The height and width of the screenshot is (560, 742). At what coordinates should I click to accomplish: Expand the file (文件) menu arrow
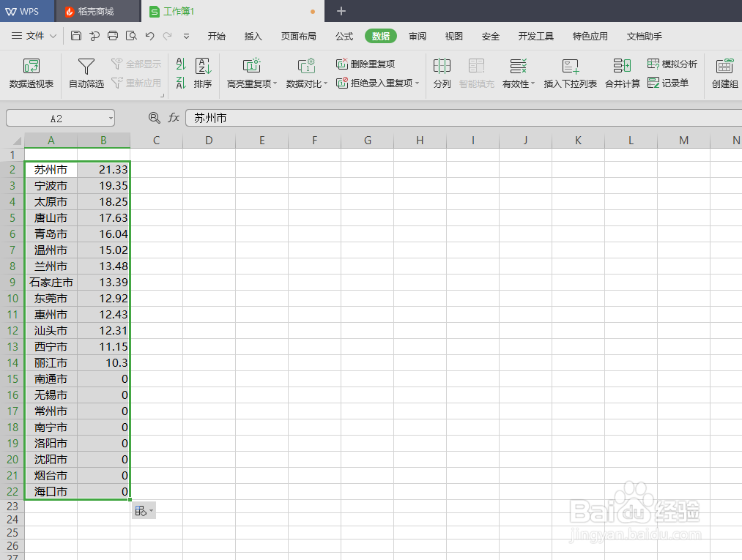53,36
